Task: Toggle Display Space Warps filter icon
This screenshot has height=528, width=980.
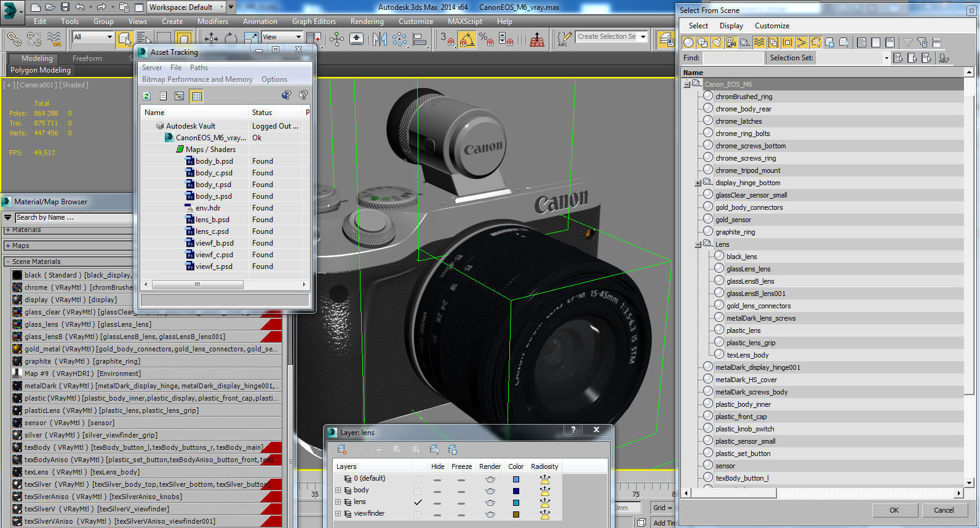Action: [x=759, y=42]
